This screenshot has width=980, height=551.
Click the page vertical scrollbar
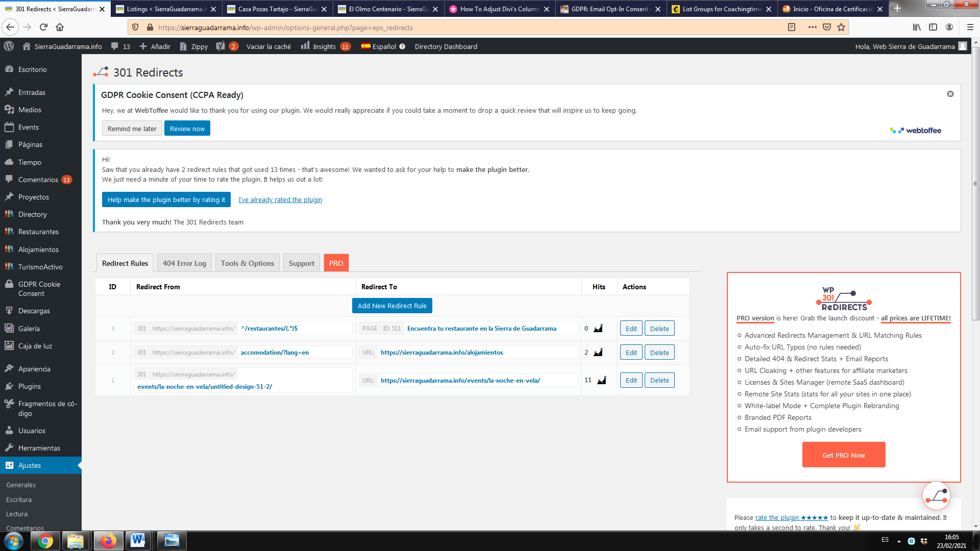975,184
